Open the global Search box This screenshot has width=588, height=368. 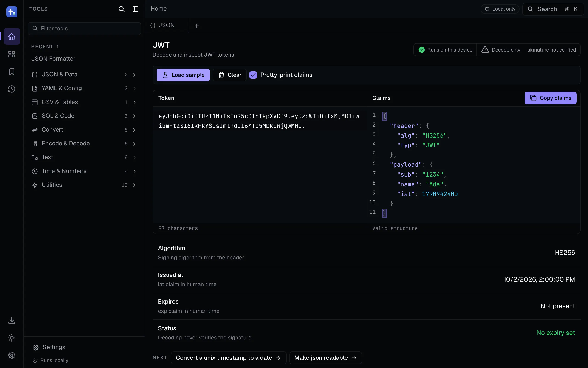point(553,9)
